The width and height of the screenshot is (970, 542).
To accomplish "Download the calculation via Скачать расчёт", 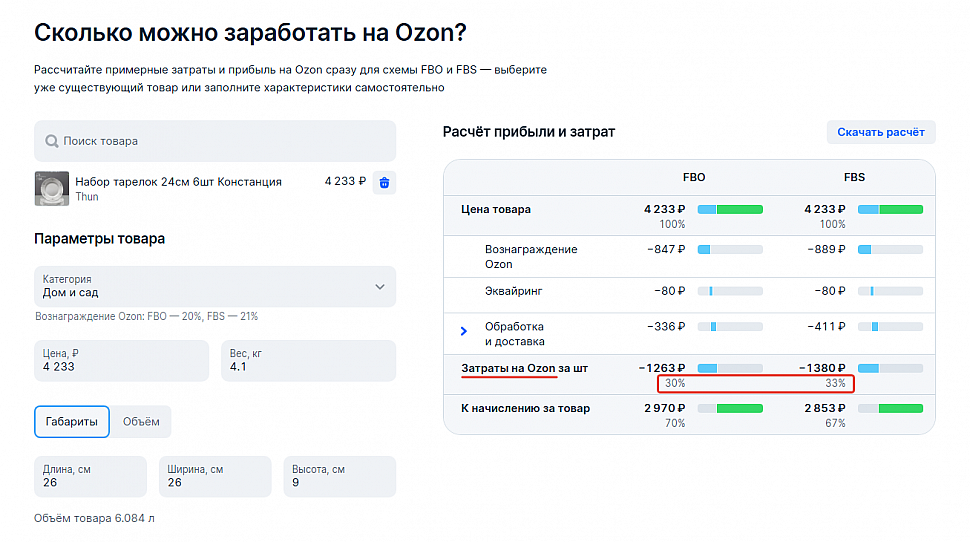I will (x=881, y=132).
